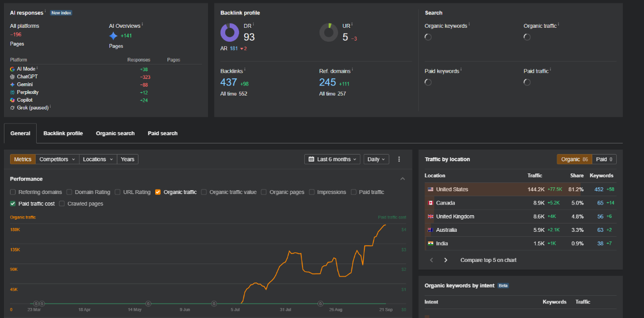Click Compare top 5 on chart
The width and height of the screenshot is (644, 318).
(x=488, y=260)
